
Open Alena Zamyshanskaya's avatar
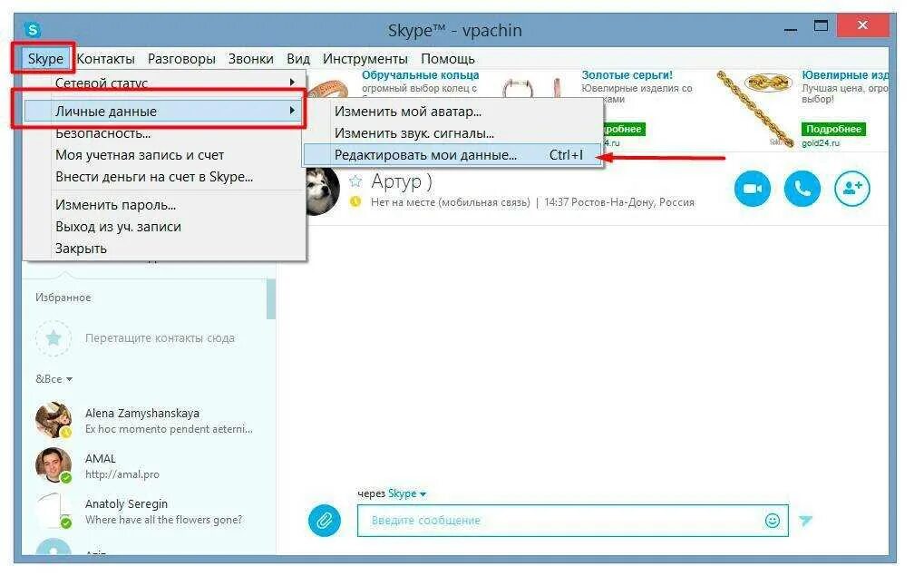(53, 420)
